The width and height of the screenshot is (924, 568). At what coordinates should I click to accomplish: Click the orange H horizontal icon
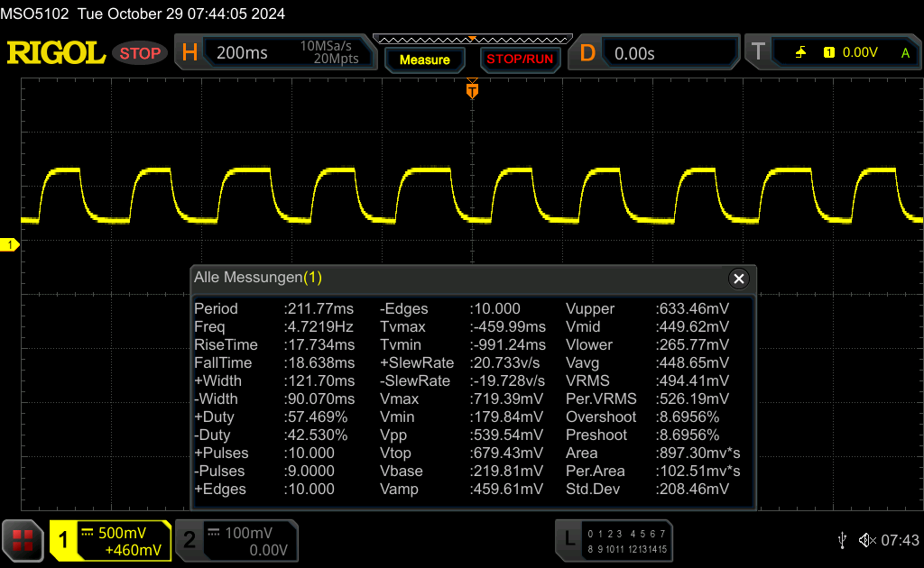(x=189, y=53)
